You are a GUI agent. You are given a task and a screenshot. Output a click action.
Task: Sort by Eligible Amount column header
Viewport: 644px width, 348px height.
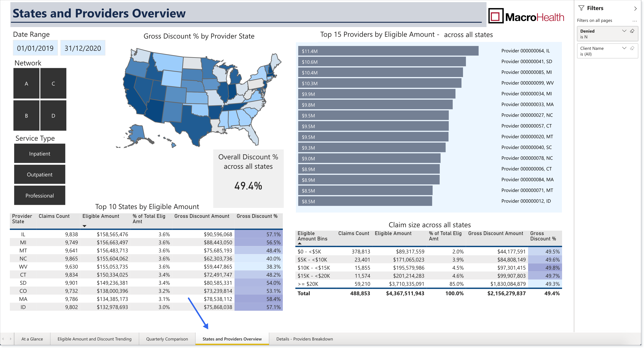(x=101, y=216)
